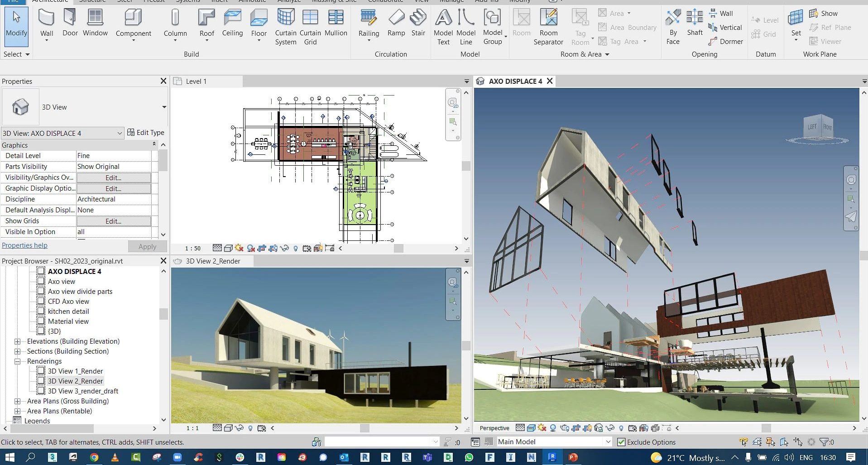
Task: Open the Properties help link
Action: click(x=24, y=245)
